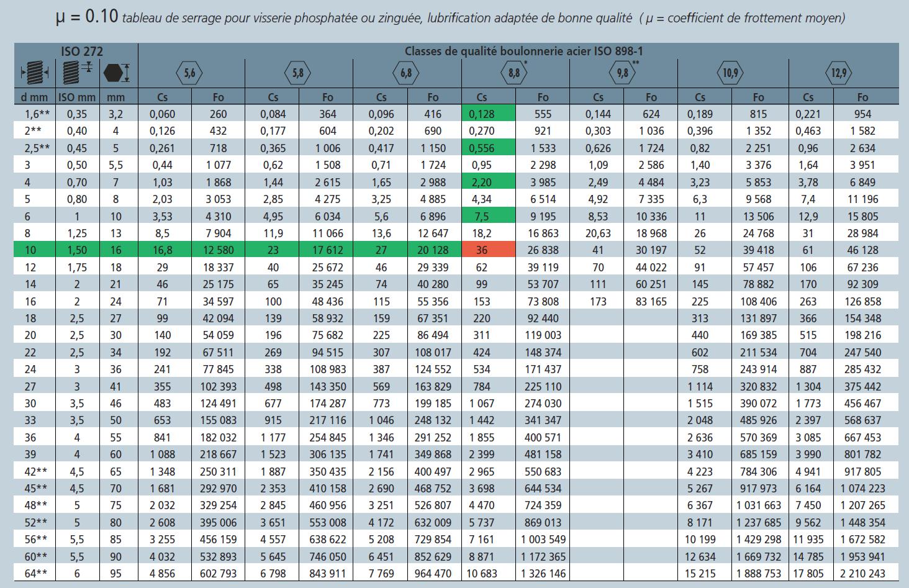Screen dimensions: 909x588
Task: Click the 6,8 hexagon class icon
Action: pyautogui.click(x=406, y=73)
